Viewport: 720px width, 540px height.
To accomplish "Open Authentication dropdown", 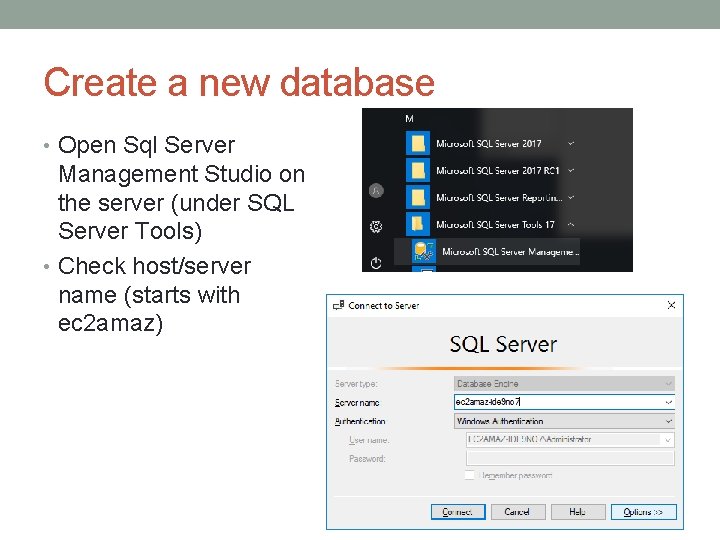I will coord(564,421).
